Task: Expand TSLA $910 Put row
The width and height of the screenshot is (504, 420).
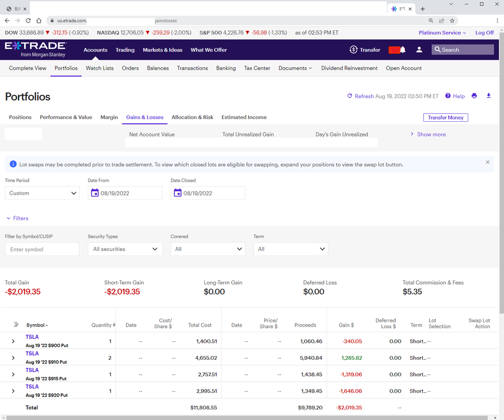Action: coord(13,358)
